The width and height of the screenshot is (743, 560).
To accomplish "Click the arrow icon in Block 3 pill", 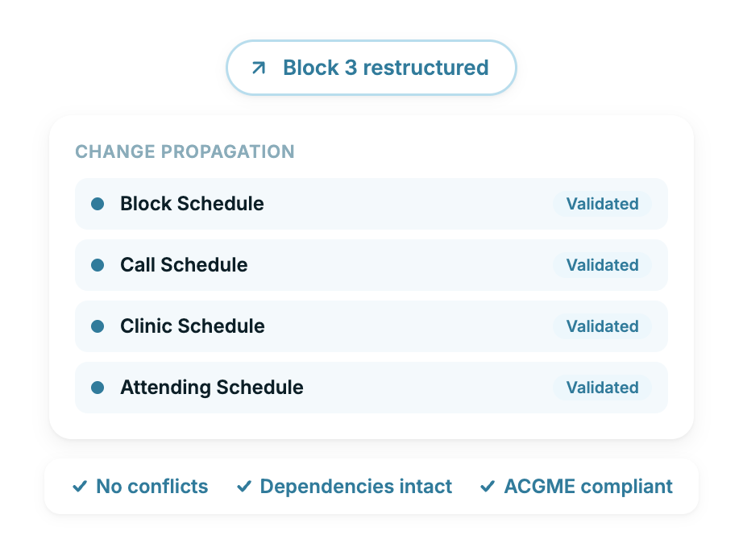I will click(259, 68).
